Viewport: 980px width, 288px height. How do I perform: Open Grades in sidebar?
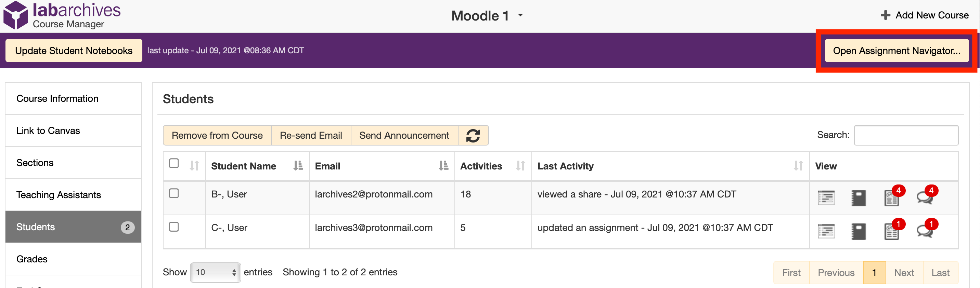coord(73,259)
